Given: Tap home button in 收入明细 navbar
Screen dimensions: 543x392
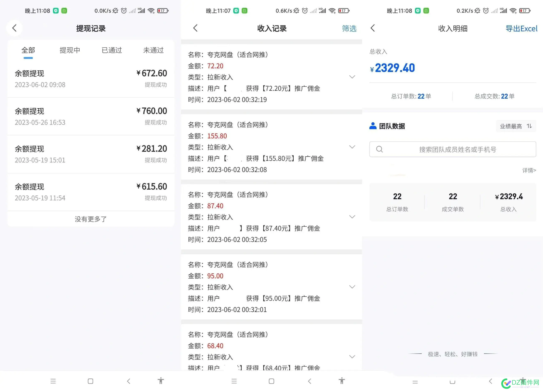Looking at the screenshot, I should 453,382.
